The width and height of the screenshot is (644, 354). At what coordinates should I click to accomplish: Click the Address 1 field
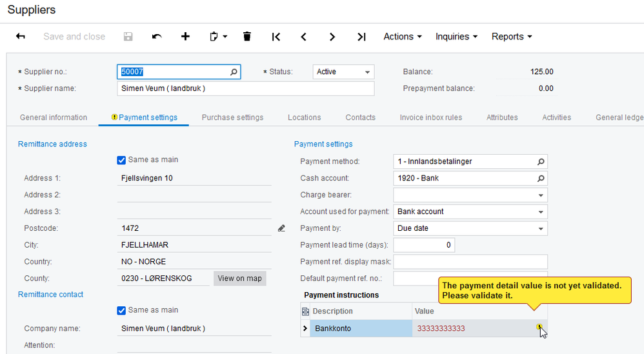(x=194, y=179)
